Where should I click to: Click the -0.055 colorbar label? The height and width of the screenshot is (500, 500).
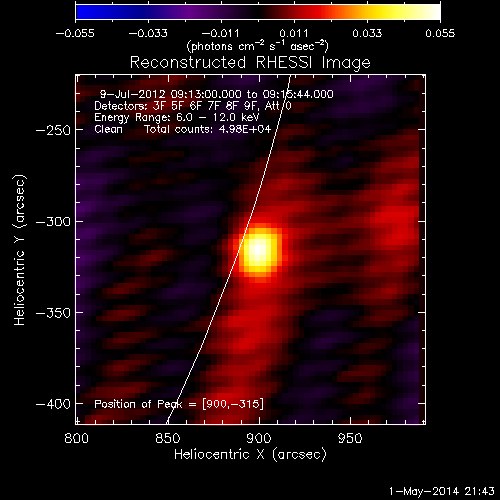pos(75,33)
